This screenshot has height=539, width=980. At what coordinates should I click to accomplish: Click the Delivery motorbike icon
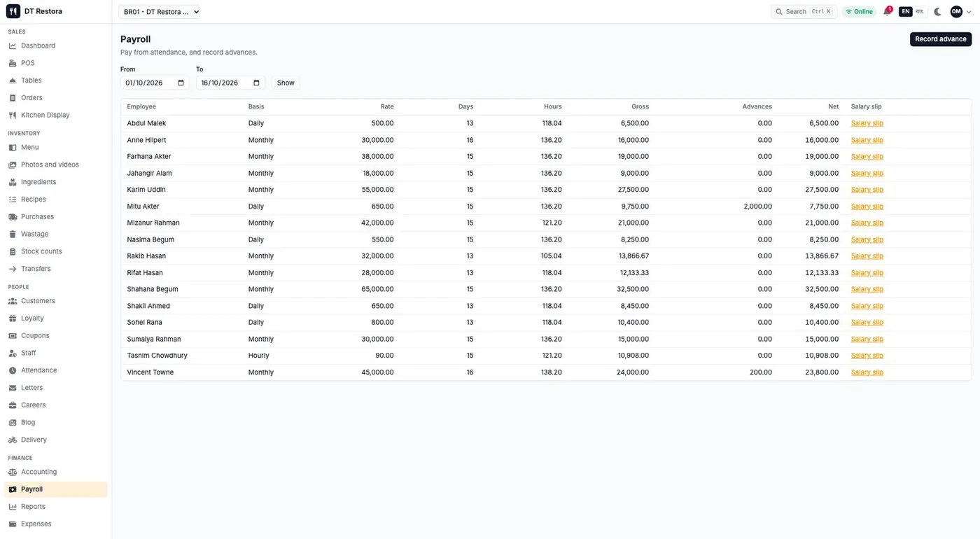(13, 440)
